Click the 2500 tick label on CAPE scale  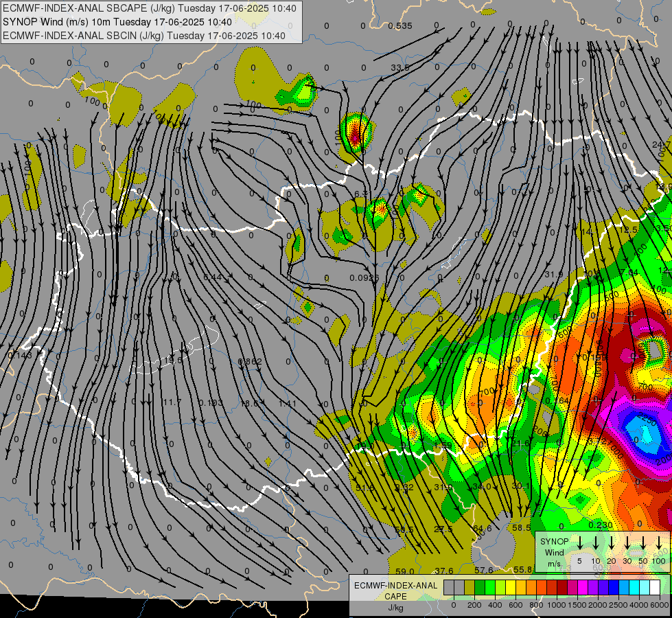coord(618,605)
